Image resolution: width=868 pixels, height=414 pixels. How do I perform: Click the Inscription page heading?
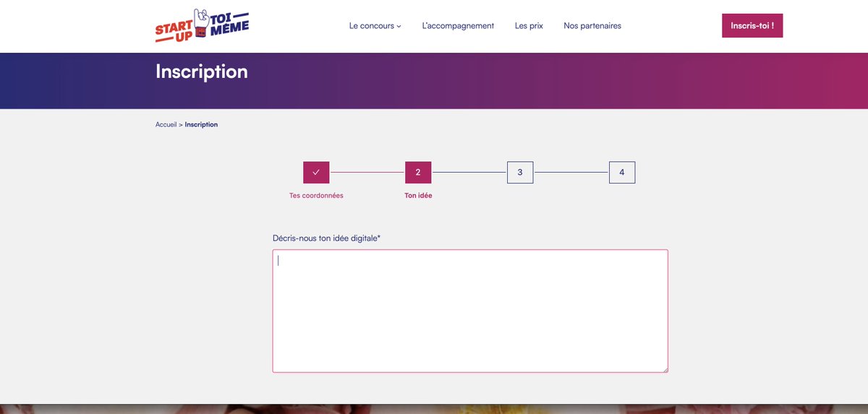point(202,72)
